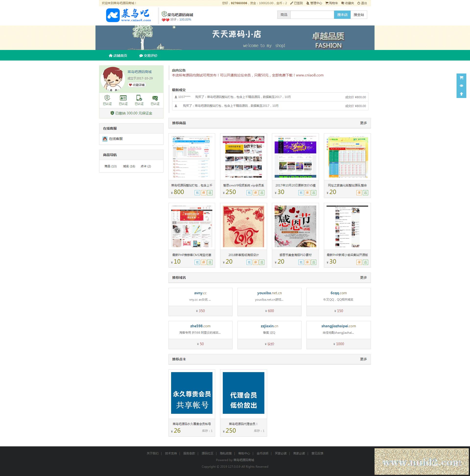The height and width of the screenshot is (476, 470).
Task: Toggle favorite shop heart button
Action: click(x=137, y=85)
